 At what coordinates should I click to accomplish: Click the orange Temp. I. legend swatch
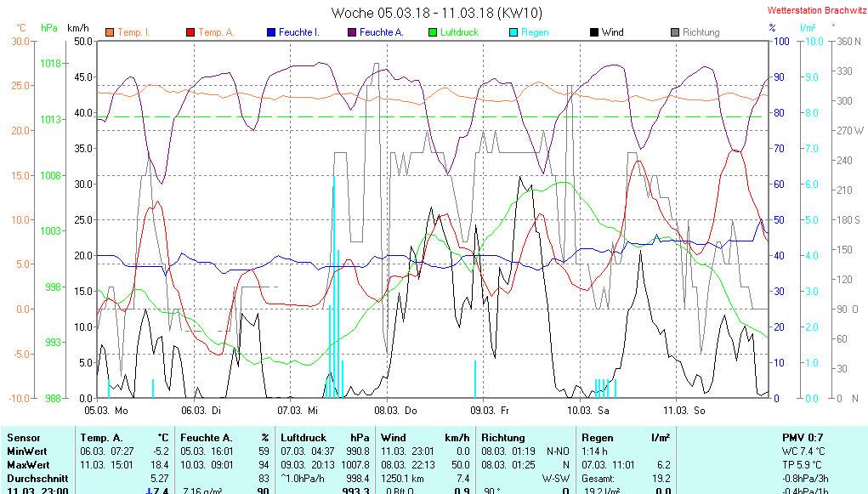click(109, 32)
